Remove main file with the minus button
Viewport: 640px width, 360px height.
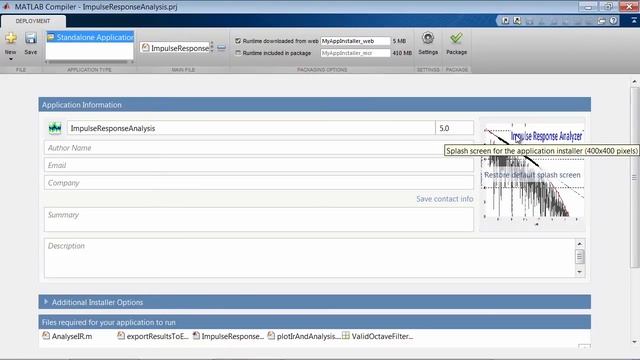click(x=221, y=48)
